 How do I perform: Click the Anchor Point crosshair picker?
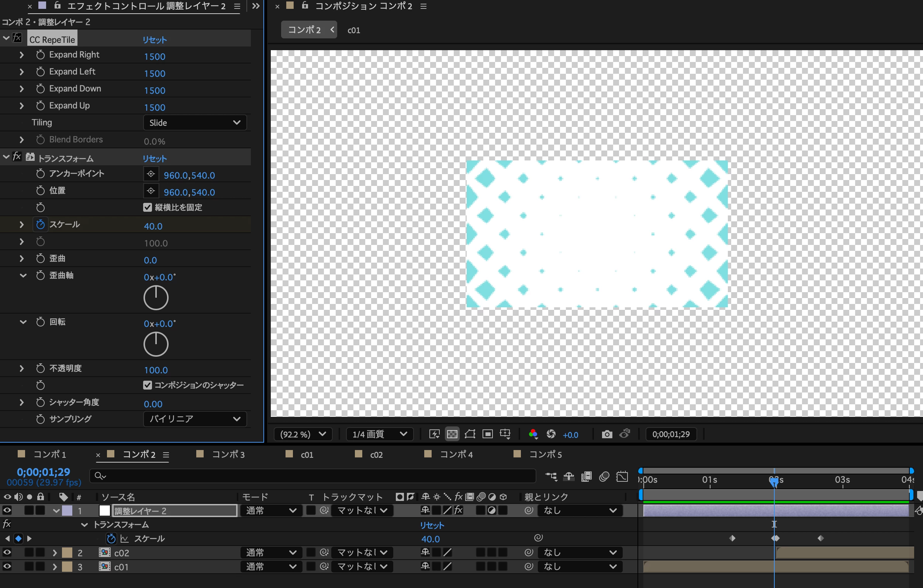click(x=151, y=174)
